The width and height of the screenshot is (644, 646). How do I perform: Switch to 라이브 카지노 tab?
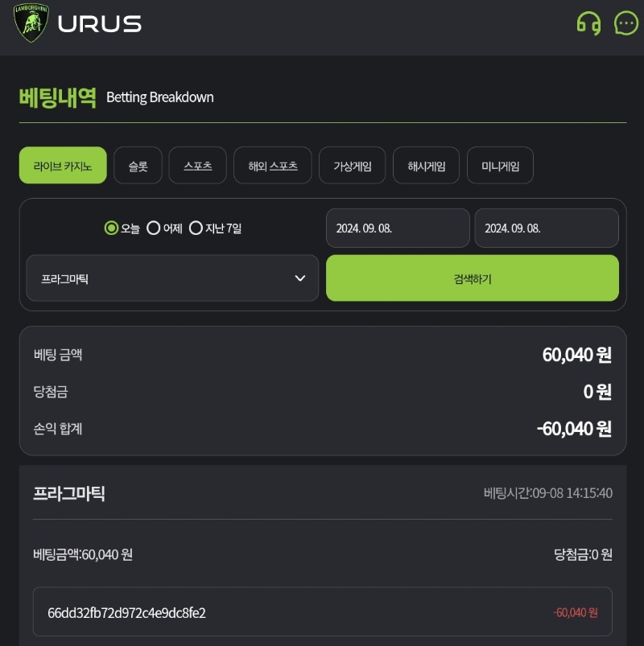(x=63, y=165)
